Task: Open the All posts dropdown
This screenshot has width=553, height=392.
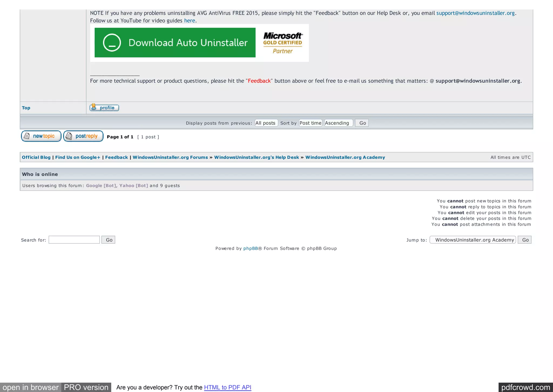Action: 266,123
